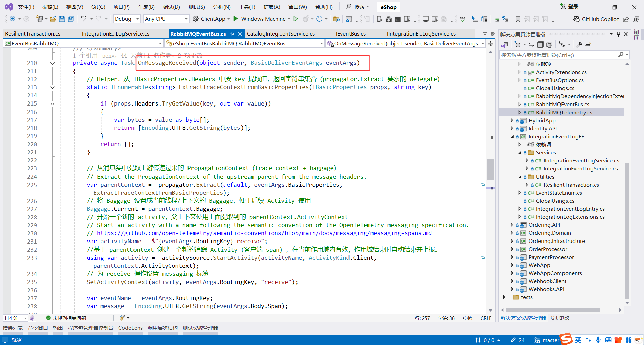Screen dimensions: 644x345
Task: Open the 114 % zoom level dropdown
Action: coord(15,318)
